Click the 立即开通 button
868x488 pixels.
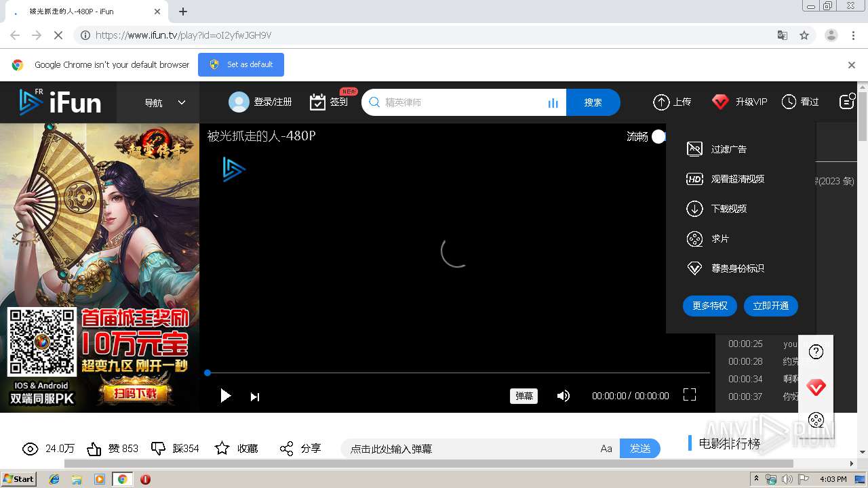[x=771, y=306]
